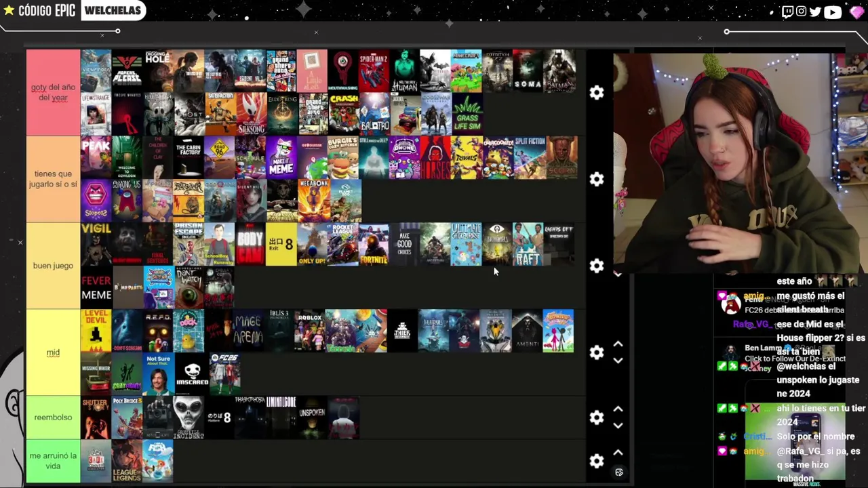
Task: Select the Fever Meme tile
Action: coord(96,287)
